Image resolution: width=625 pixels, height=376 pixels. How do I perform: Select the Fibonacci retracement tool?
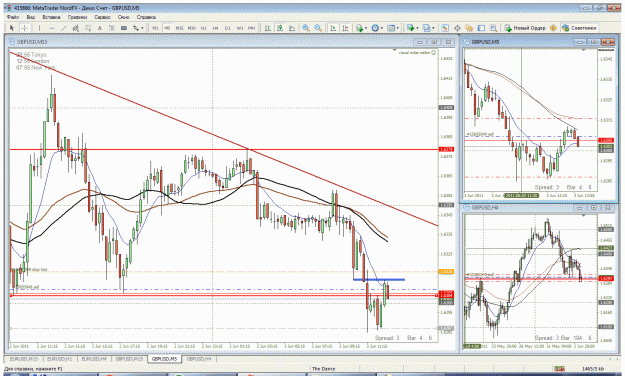(88, 28)
